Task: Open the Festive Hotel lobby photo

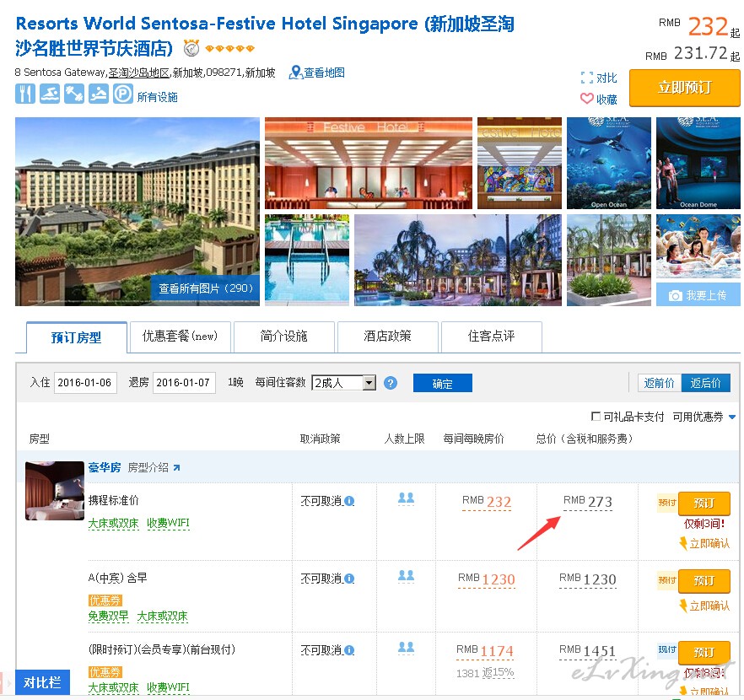Action: pyautogui.click(x=369, y=163)
